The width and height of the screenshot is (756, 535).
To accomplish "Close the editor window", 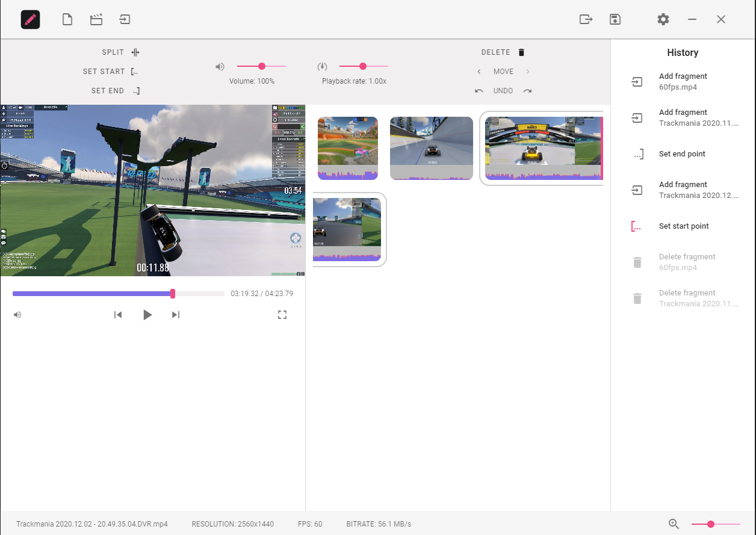I will (721, 19).
